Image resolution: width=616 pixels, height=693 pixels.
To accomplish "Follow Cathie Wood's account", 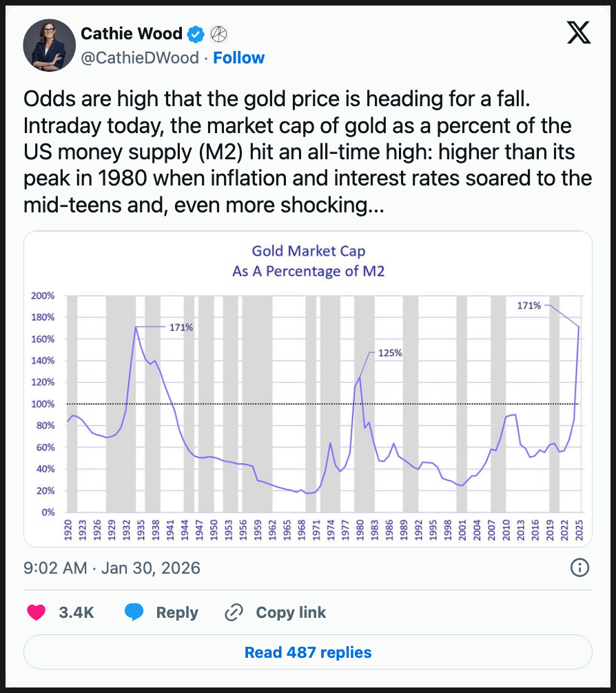I will click(238, 58).
